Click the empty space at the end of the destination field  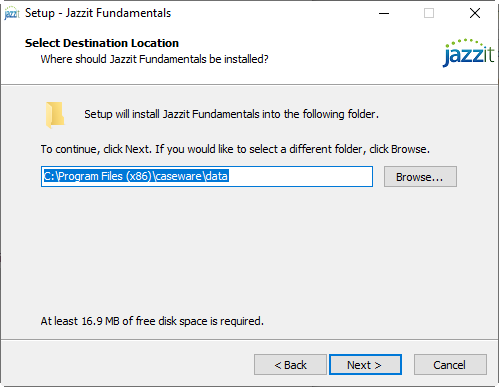(300, 176)
